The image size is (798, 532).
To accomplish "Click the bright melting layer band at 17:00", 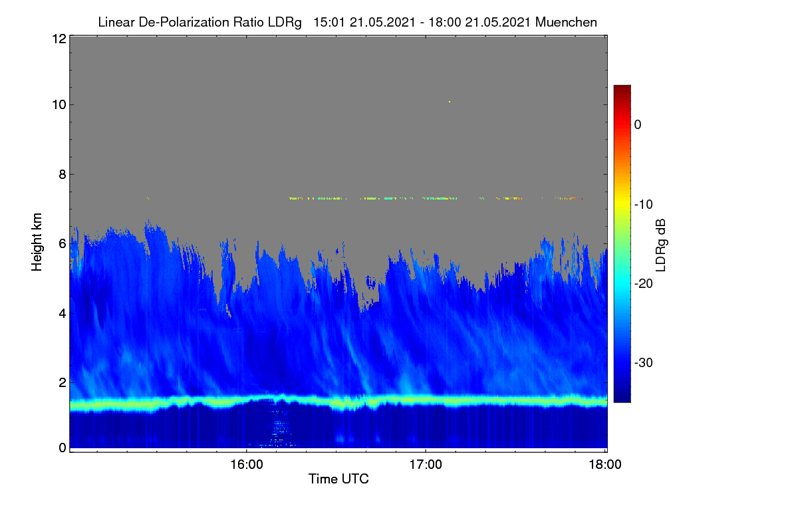I will [x=426, y=400].
